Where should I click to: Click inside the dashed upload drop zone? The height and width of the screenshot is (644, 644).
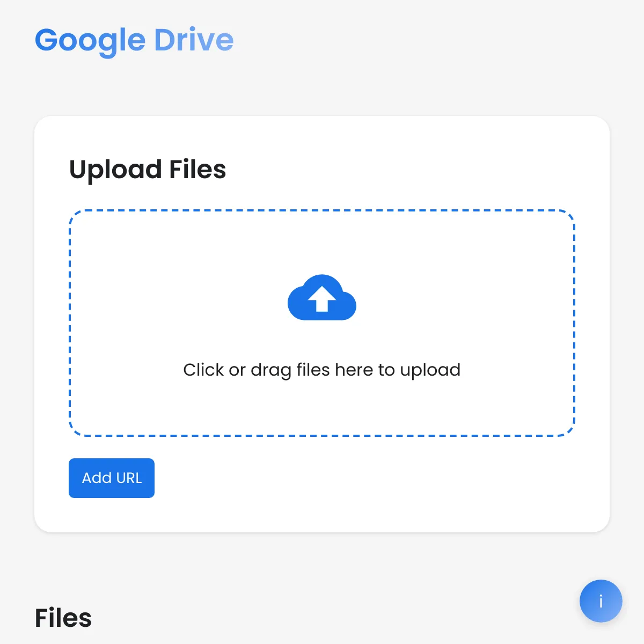click(322, 323)
